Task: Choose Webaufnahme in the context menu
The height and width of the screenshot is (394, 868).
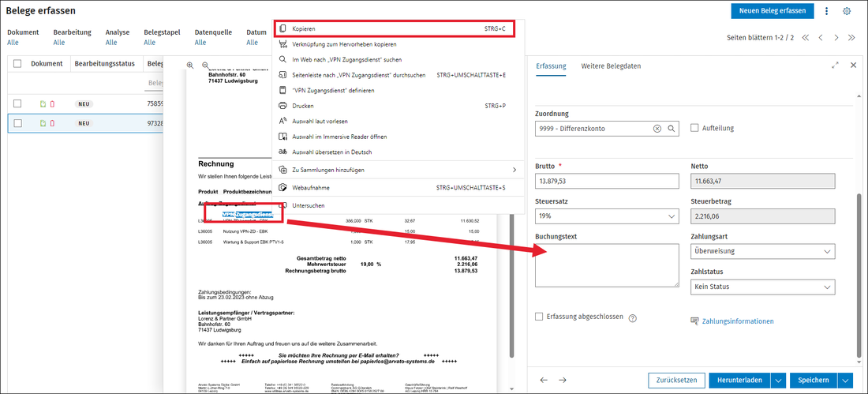Action: coord(398,188)
